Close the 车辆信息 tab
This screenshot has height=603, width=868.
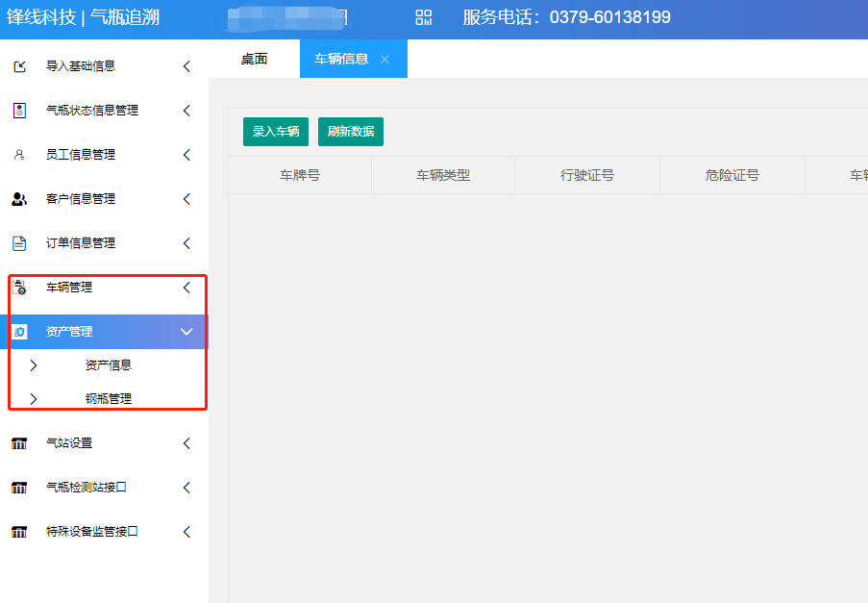pyautogui.click(x=384, y=60)
